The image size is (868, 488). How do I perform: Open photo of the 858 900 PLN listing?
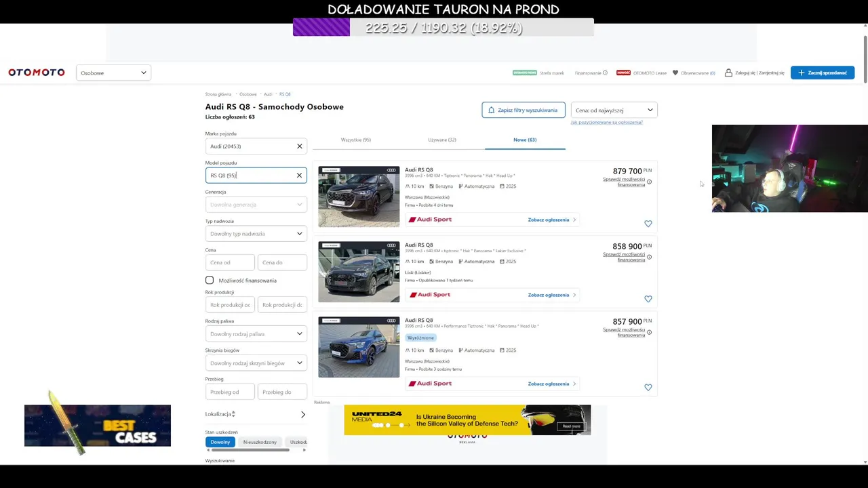[359, 272]
